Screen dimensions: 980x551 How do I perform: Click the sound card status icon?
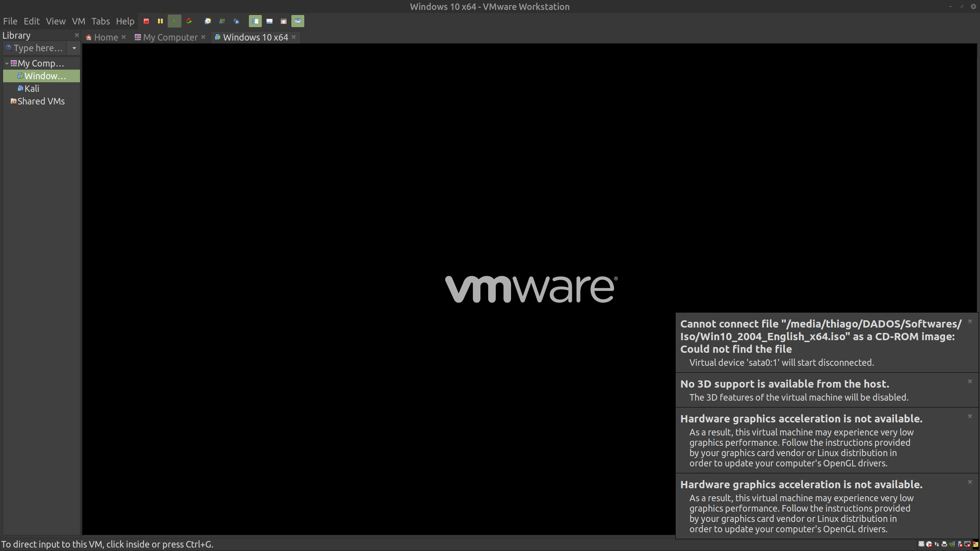[952, 544]
